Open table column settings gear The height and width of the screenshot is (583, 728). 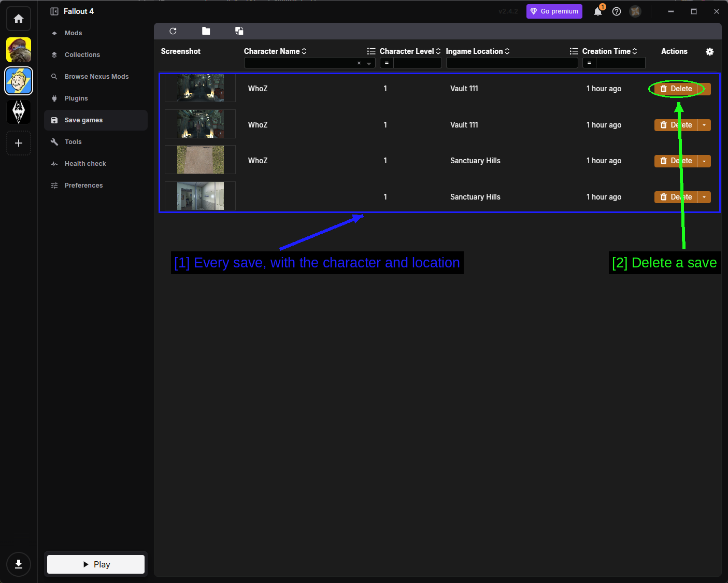click(x=710, y=51)
